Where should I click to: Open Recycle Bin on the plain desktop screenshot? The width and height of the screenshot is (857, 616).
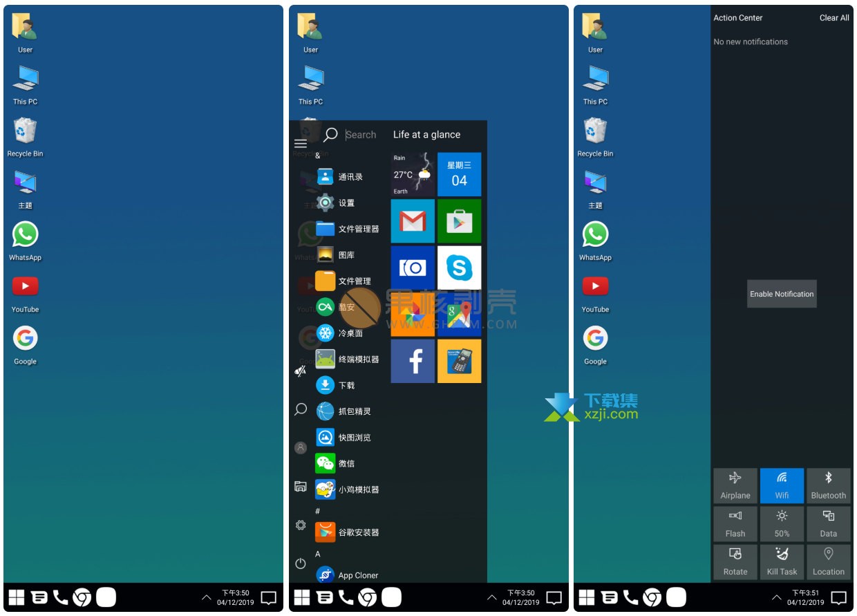(25, 137)
